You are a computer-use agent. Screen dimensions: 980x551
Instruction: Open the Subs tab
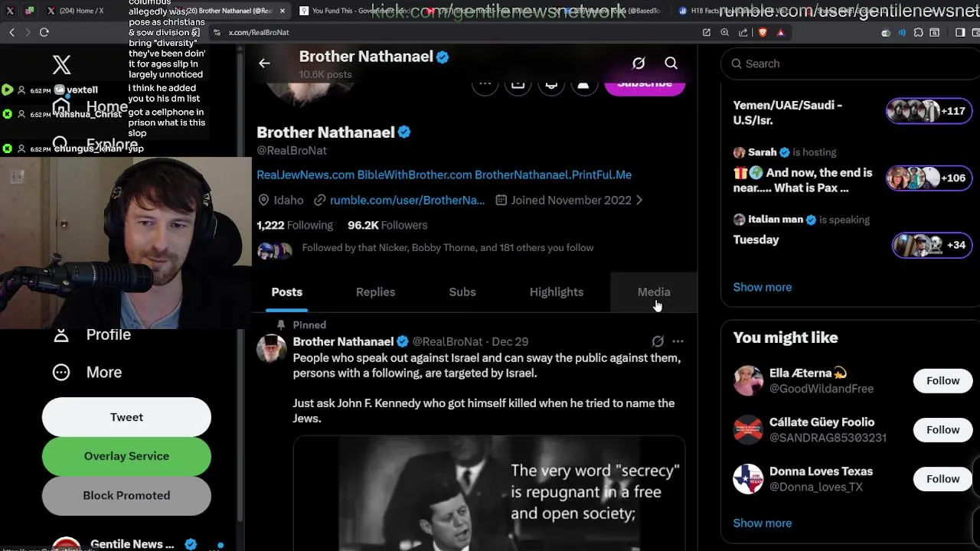(462, 292)
